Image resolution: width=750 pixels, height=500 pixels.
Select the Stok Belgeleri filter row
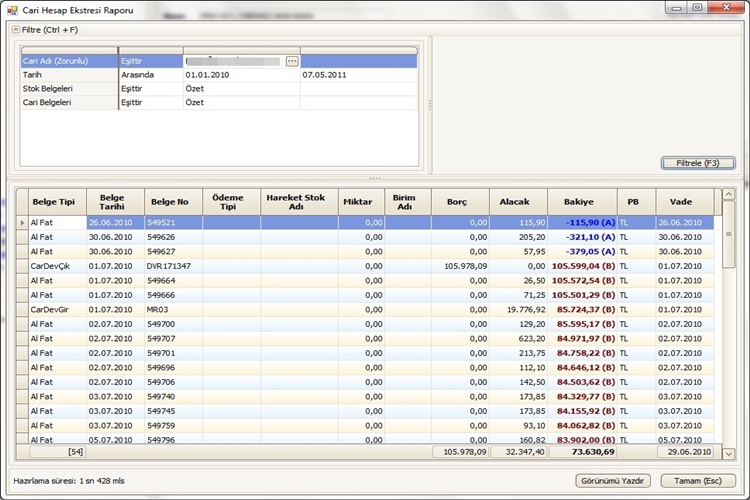pyautogui.click(x=219, y=89)
